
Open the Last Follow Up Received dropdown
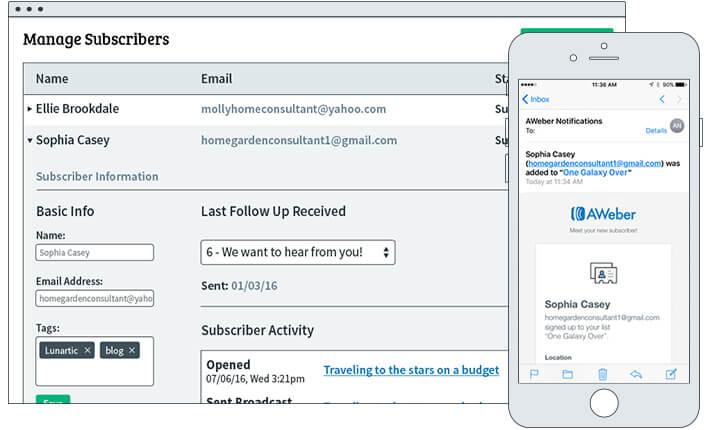(298, 252)
